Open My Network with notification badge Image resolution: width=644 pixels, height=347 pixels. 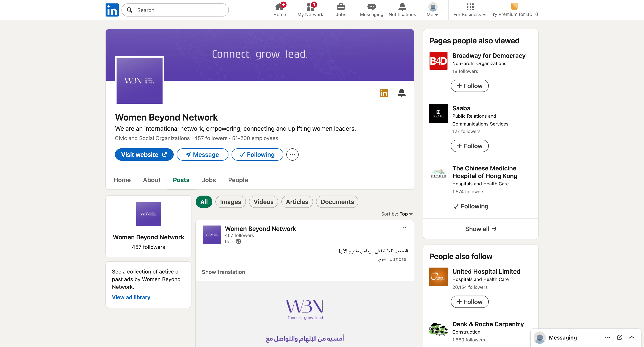pyautogui.click(x=310, y=10)
